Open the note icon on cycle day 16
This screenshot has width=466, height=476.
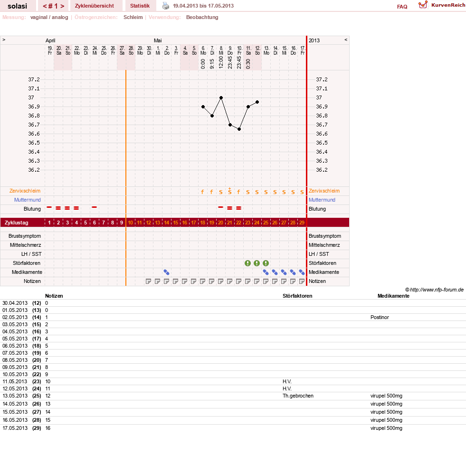pos(184,282)
